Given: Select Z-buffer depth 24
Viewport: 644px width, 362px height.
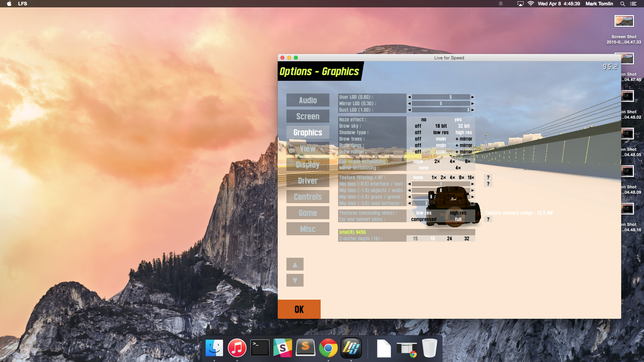Looking at the screenshot, I should [449, 239].
